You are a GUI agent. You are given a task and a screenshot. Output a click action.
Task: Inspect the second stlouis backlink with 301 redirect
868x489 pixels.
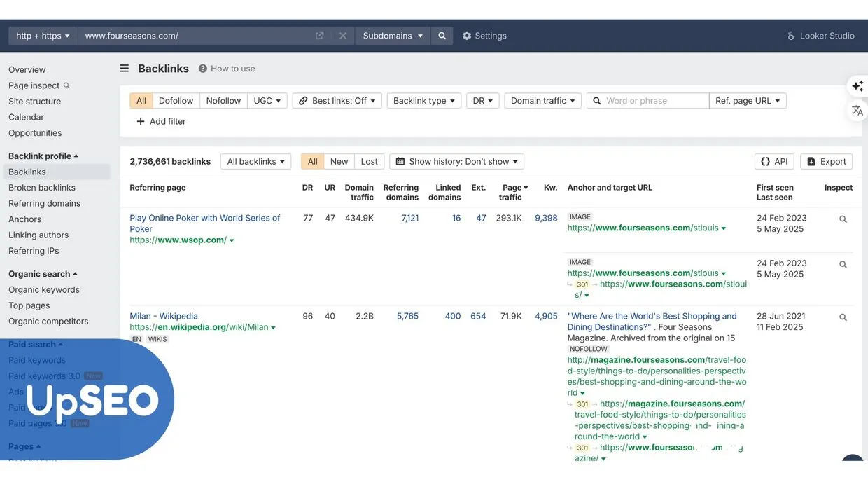pos(843,265)
